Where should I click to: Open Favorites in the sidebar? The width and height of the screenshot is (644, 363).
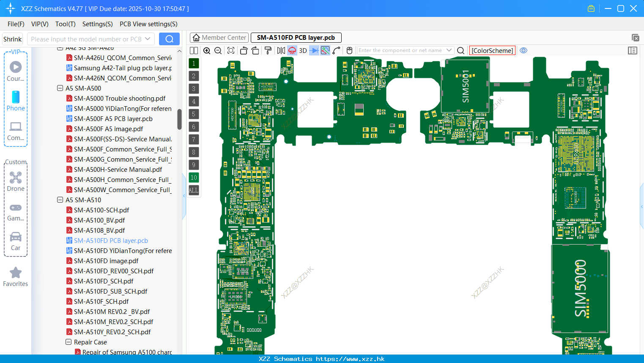pos(16,277)
